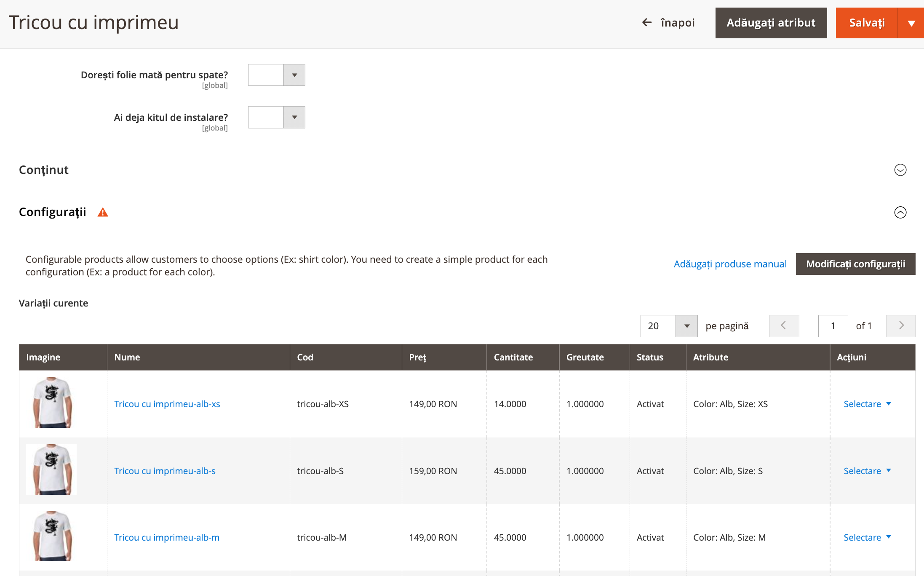Click the Modificați configurații button

[855, 264]
